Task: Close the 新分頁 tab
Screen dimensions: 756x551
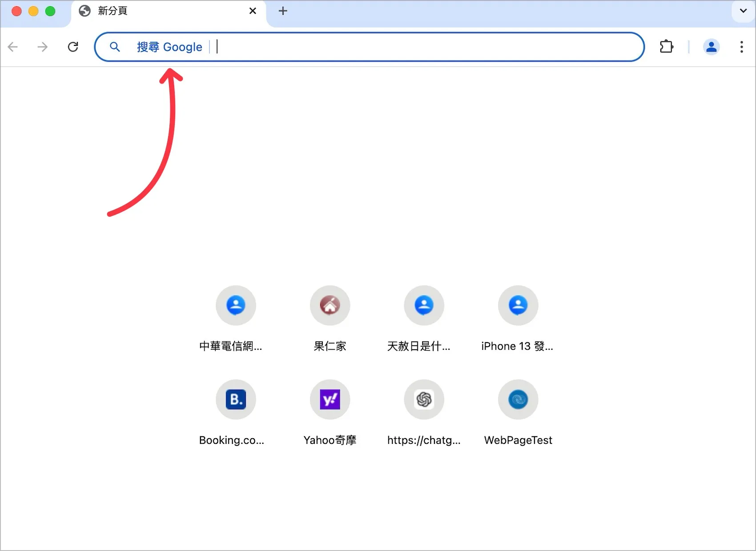Action: coord(253,11)
